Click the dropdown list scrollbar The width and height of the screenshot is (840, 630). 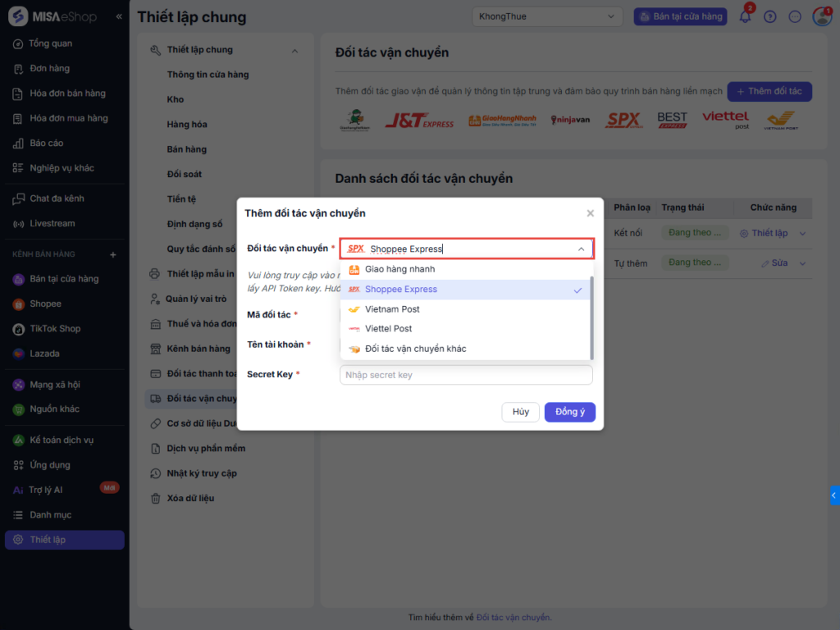pyautogui.click(x=591, y=318)
